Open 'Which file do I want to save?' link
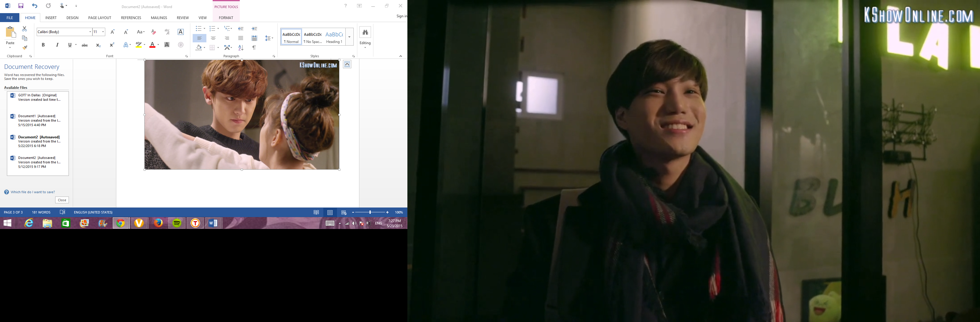The width and height of the screenshot is (980, 322). [x=33, y=192]
